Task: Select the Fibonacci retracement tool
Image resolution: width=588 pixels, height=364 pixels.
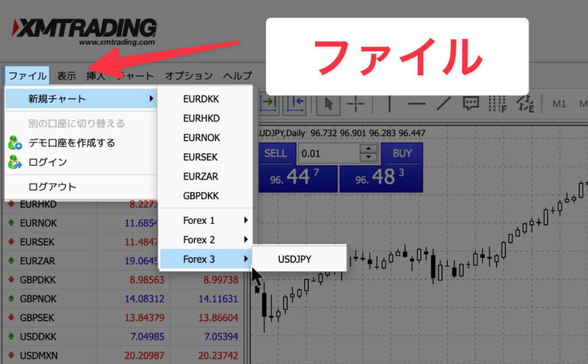Action: pyautogui.click(x=497, y=104)
